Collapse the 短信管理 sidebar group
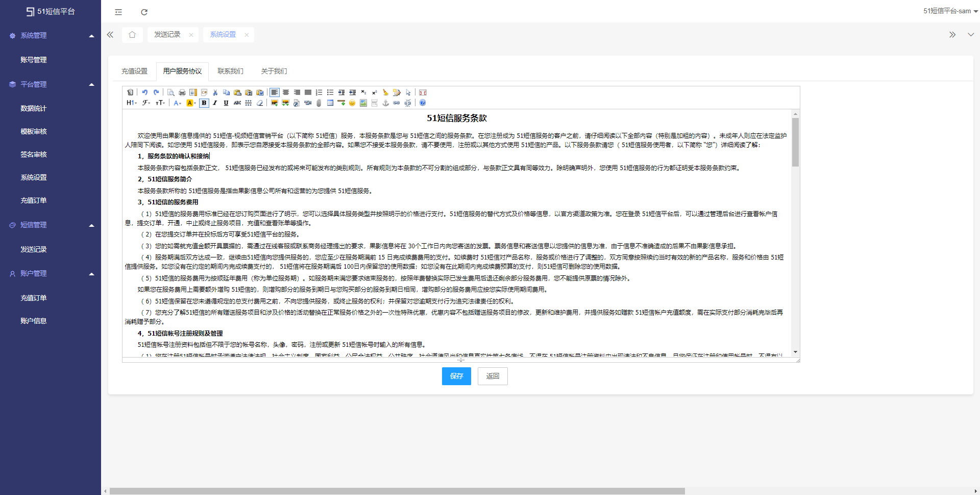This screenshot has height=495, width=980. (x=51, y=225)
